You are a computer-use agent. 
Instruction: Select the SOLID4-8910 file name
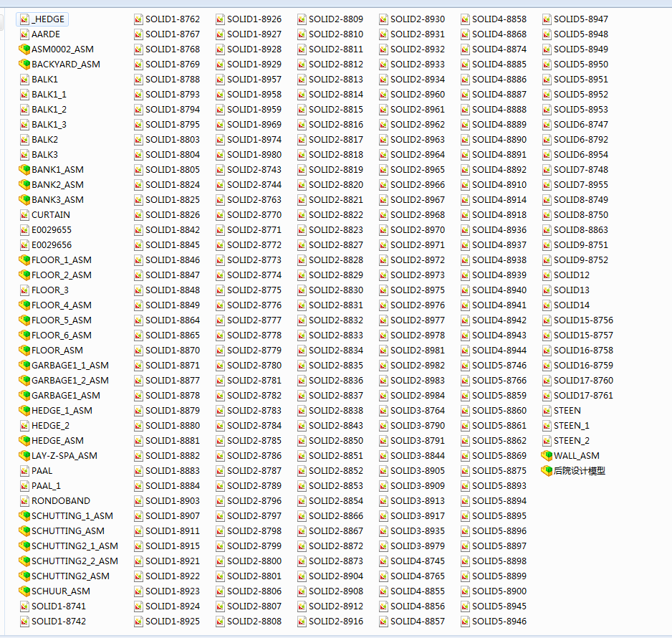click(x=499, y=185)
